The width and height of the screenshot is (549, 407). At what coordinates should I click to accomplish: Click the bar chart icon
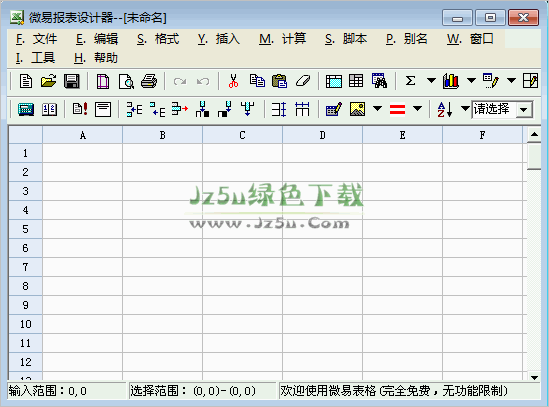click(451, 81)
